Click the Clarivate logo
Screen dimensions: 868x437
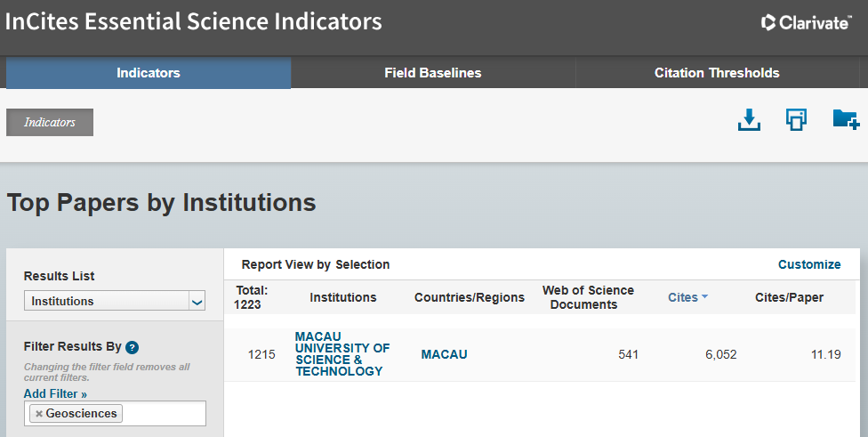[807, 22]
